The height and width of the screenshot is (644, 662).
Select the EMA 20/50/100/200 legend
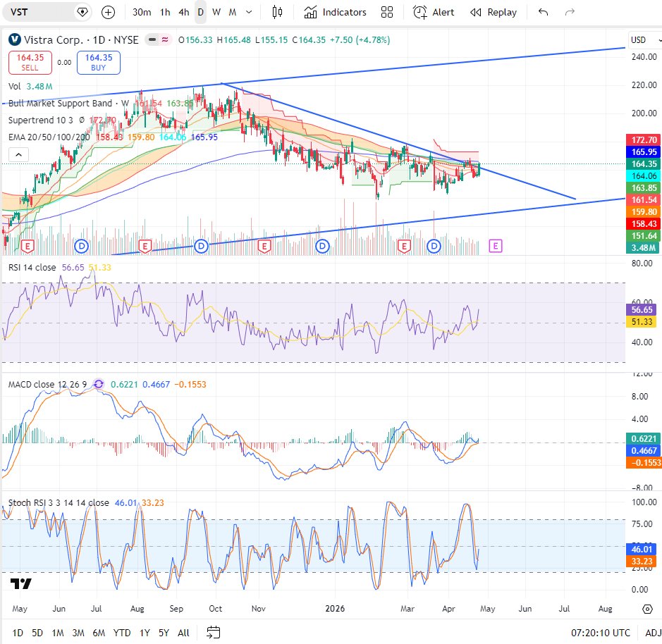[x=49, y=137]
